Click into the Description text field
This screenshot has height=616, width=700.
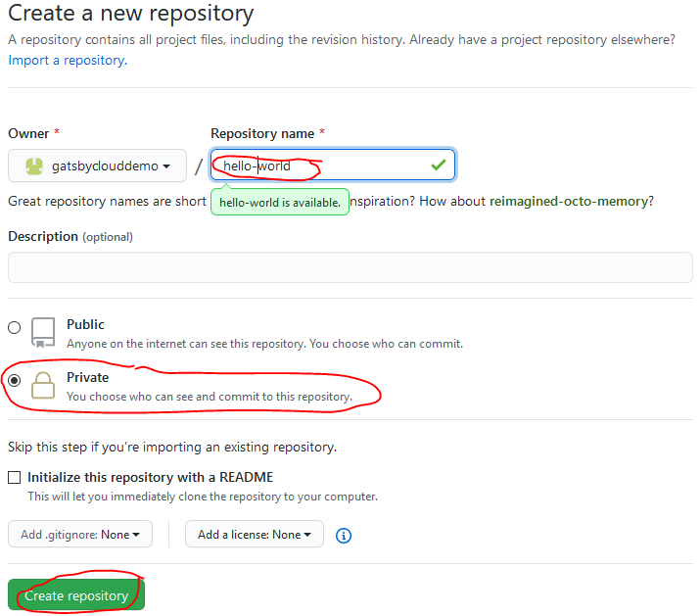[x=350, y=267]
